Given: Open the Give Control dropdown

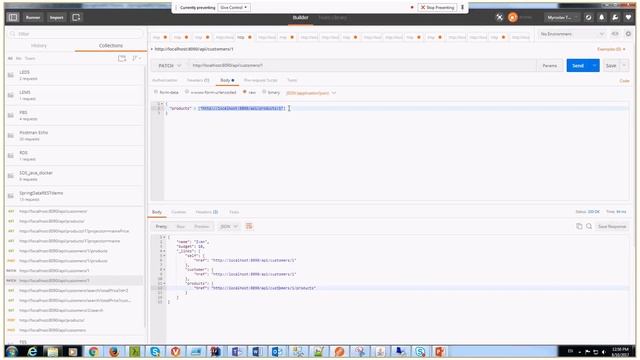Looking at the screenshot, I should pos(234,7).
